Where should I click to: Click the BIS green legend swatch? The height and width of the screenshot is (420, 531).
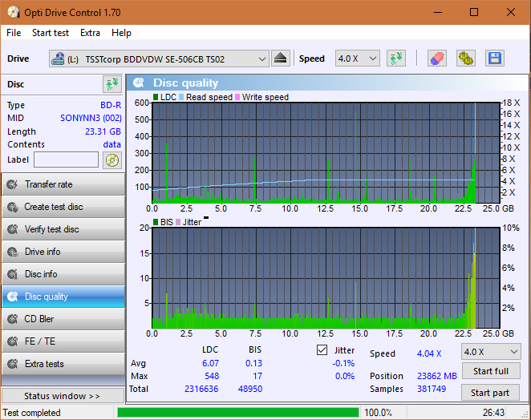point(156,222)
